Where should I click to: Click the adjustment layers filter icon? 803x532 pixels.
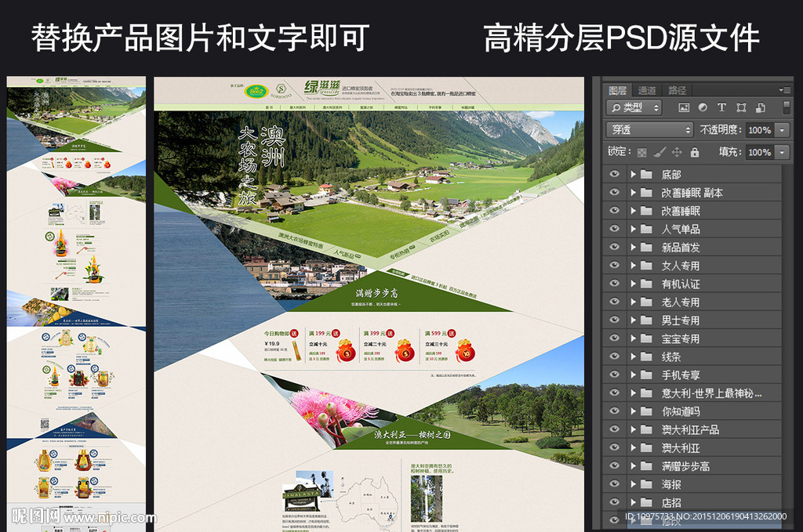pos(703,107)
